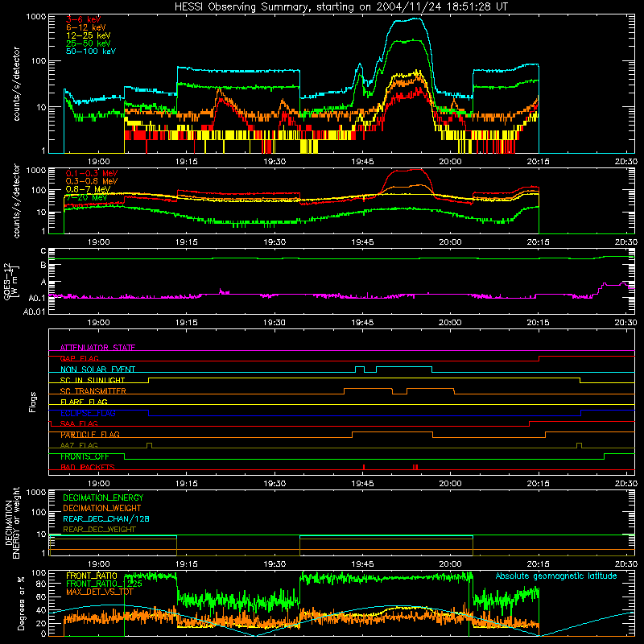The height and width of the screenshot is (644, 644).
Task: Click the 0.1-0.3 MeV legend label
Action: click(x=92, y=173)
